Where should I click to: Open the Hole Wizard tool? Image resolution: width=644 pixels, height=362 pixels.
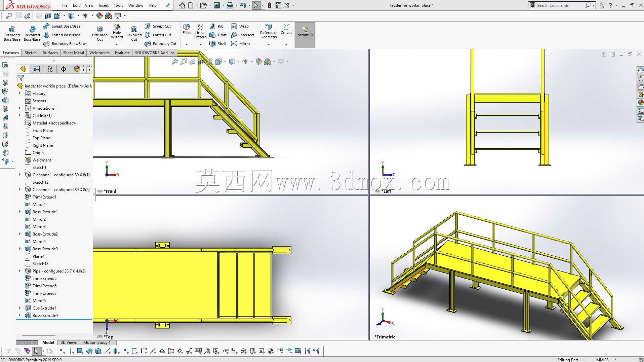click(117, 32)
